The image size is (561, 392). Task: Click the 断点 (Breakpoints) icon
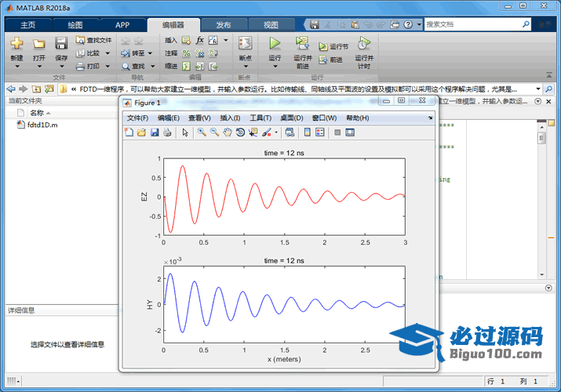[246, 43]
